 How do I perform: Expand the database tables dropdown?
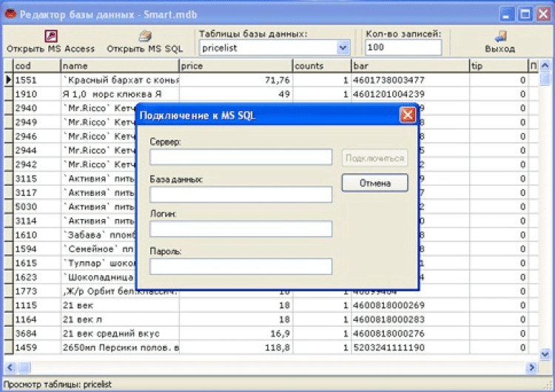click(x=343, y=48)
